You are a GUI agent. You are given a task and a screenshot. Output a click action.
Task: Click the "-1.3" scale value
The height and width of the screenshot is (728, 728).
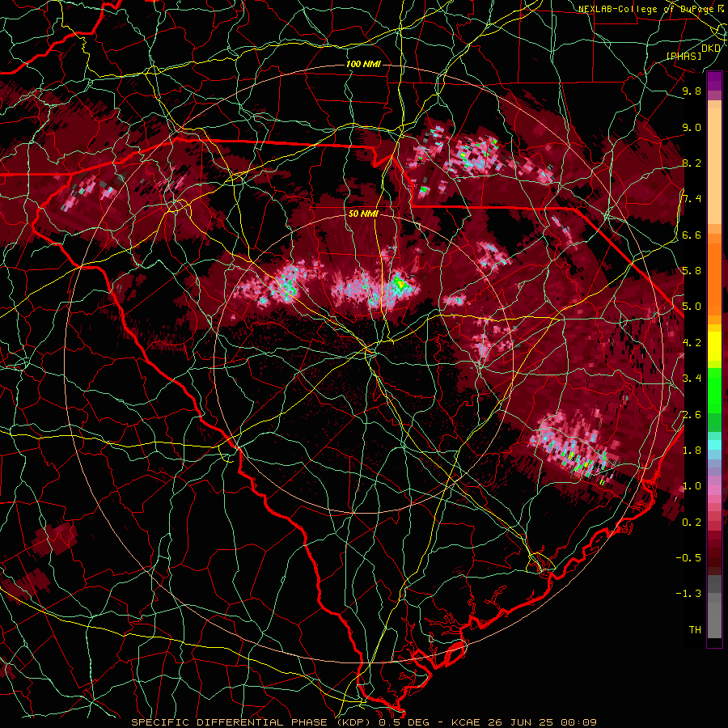tap(688, 594)
